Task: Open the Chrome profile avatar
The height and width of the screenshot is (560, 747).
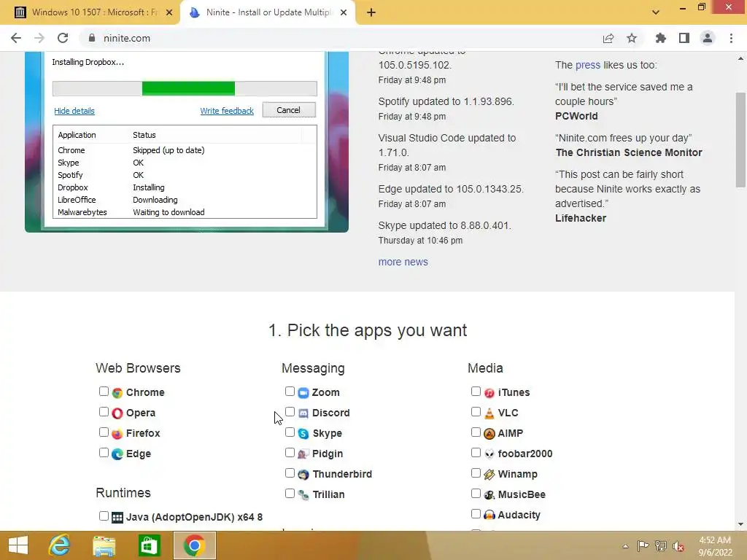Action: 708,38
